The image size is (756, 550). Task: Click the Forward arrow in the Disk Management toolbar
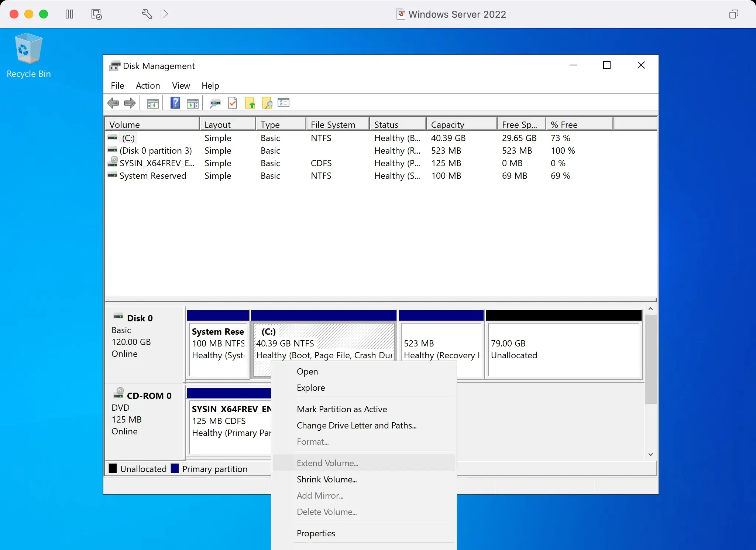pos(130,103)
